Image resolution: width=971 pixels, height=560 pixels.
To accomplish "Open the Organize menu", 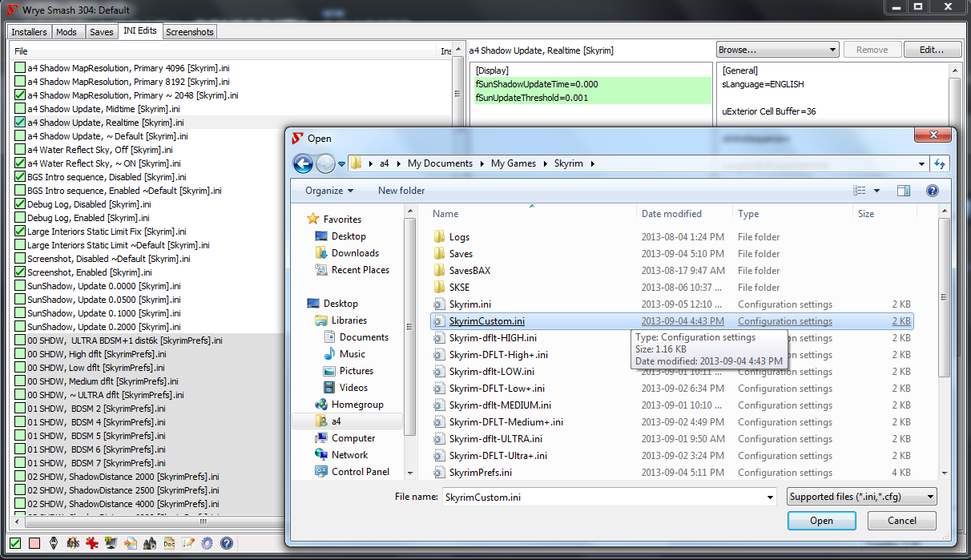I will 328,191.
